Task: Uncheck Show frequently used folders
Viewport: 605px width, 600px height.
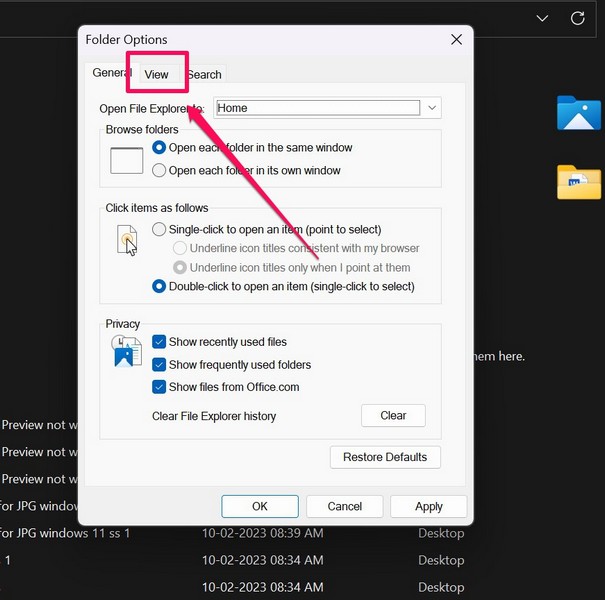Action: 159,365
